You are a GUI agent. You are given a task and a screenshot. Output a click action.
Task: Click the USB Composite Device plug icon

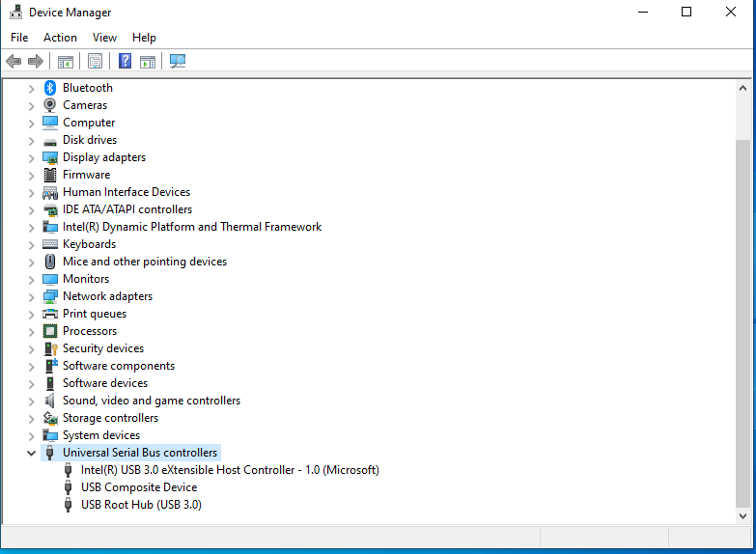(x=68, y=487)
